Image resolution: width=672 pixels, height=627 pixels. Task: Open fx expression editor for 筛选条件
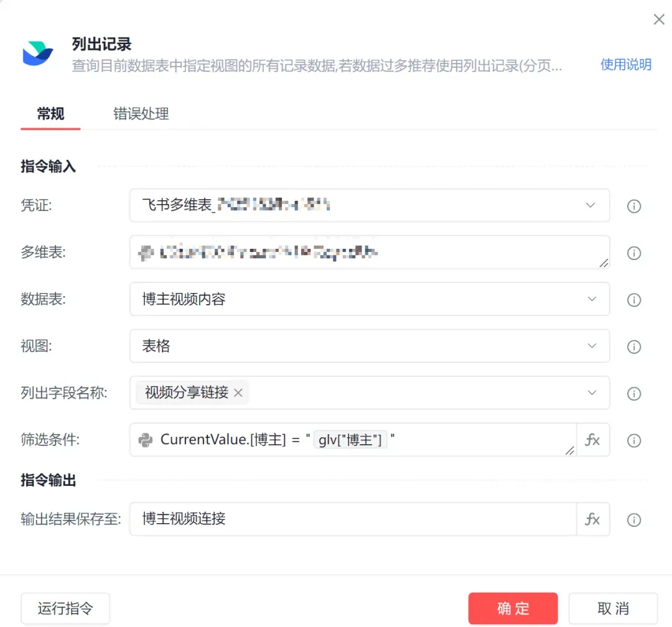point(592,440)
